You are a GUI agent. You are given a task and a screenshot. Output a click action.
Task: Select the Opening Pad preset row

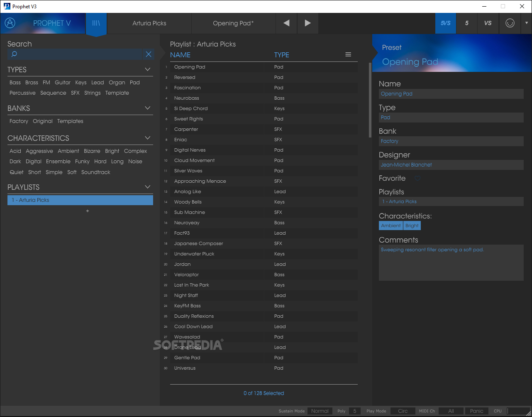[x=264, y=67]
